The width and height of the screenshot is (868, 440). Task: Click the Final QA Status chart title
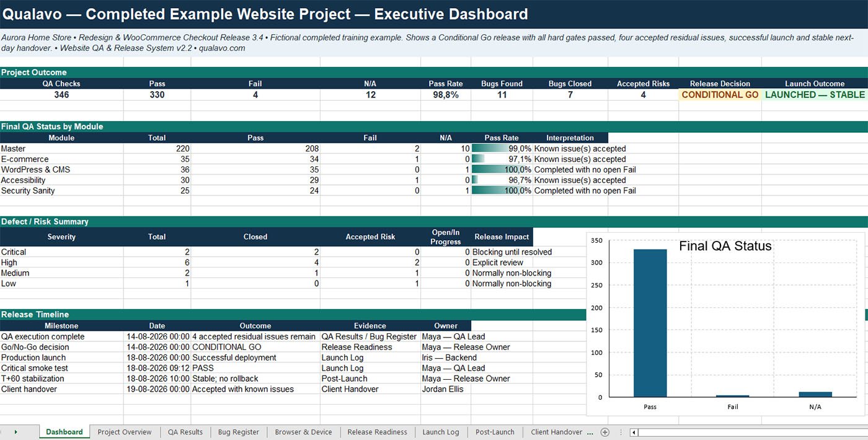click(x=725, y=246)
